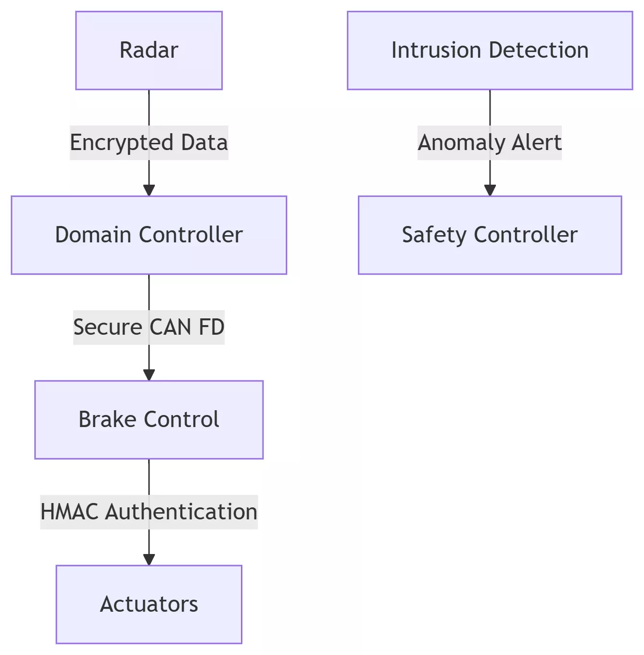Select the Encrypted Data edge label

149,143
